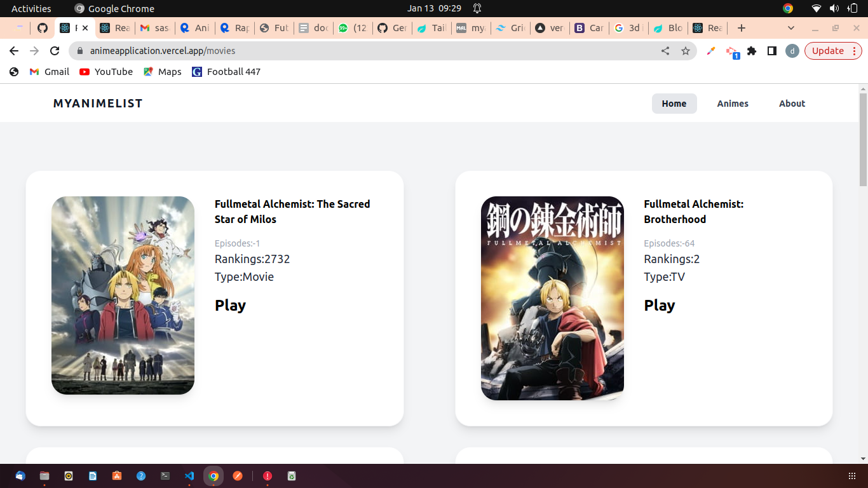
Task: Play Fullmetal Alchemist: Brotherhood
Action: pos(659,305)
